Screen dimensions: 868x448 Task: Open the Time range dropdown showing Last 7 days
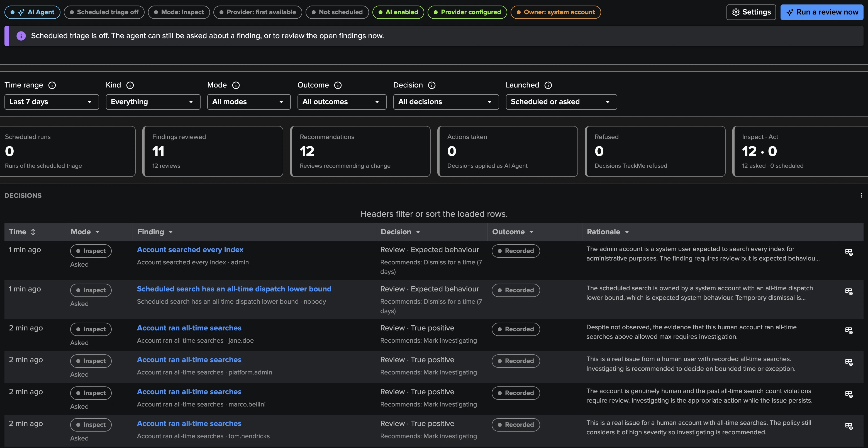coord(52,102)
